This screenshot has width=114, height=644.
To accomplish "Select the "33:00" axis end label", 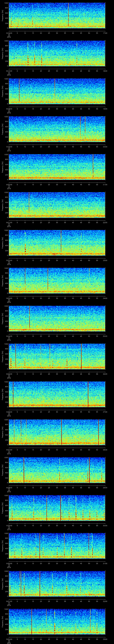I will tap(105, 639).
